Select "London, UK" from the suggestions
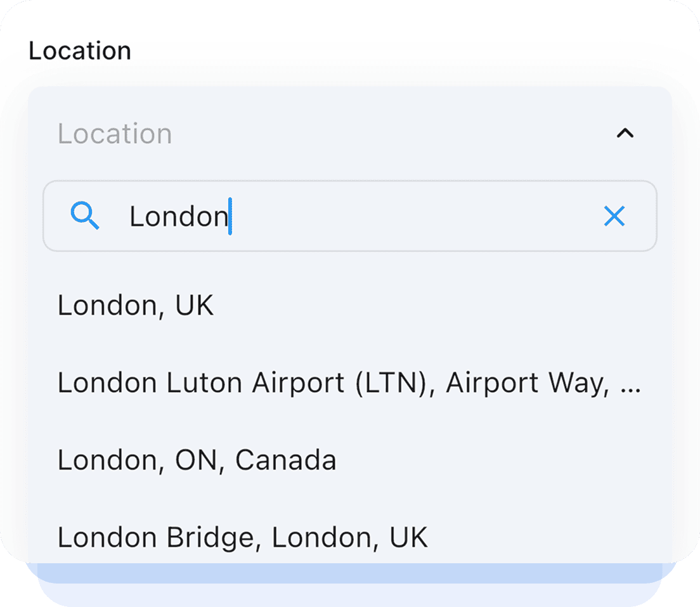The width and height of the screenshot is (700, 607). pos(136,306)
